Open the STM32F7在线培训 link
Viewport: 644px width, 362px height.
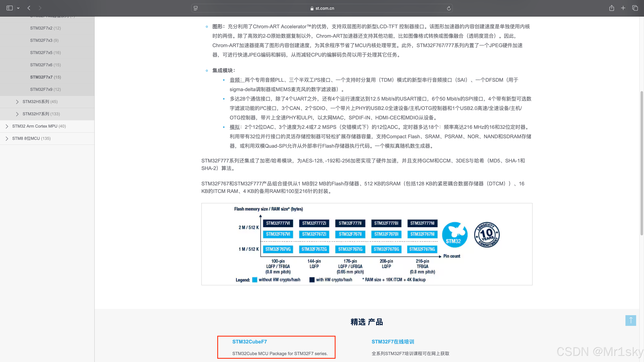392,342
